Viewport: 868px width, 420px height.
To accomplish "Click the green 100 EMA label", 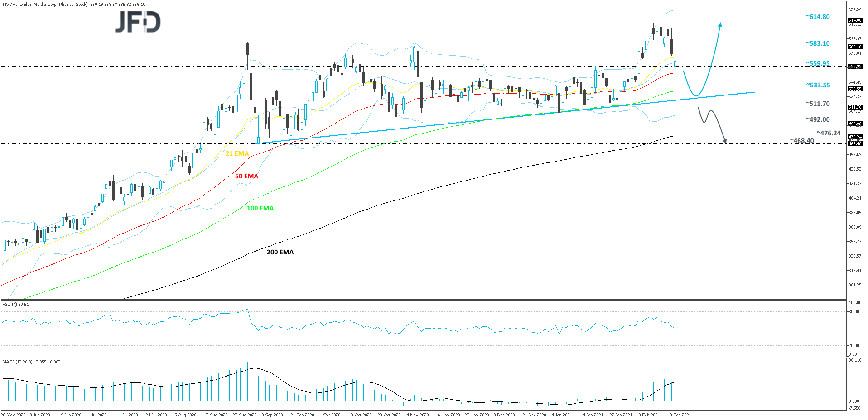I will click(x=260, y=208).
